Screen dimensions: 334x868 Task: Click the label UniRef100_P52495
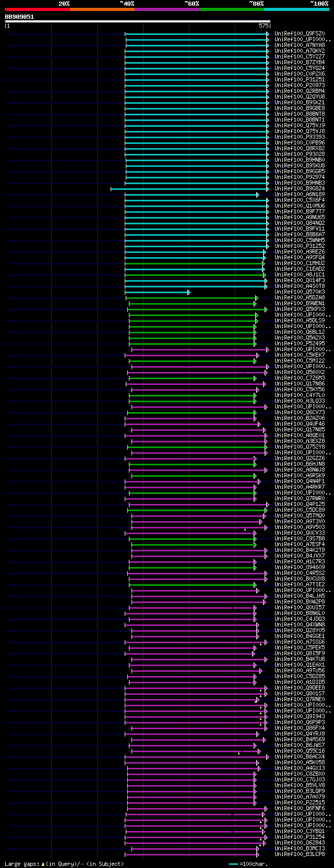pyautogui.click(x=300, y=343)
